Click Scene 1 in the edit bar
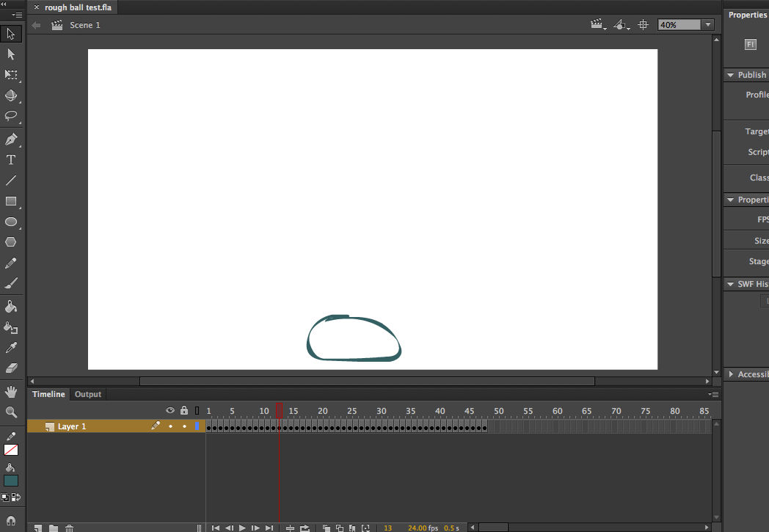Screen dimensions: 769x532 tap(85, 24)
